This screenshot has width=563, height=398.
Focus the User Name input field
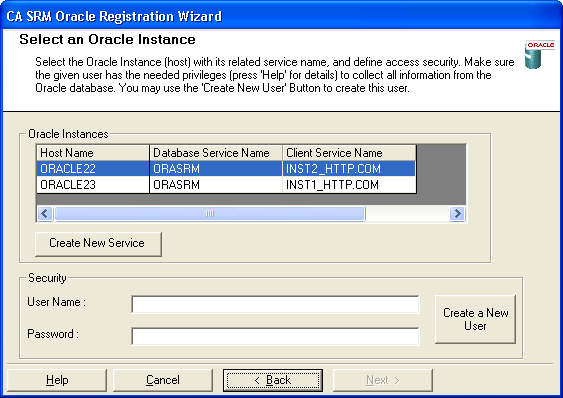[275, 304]
